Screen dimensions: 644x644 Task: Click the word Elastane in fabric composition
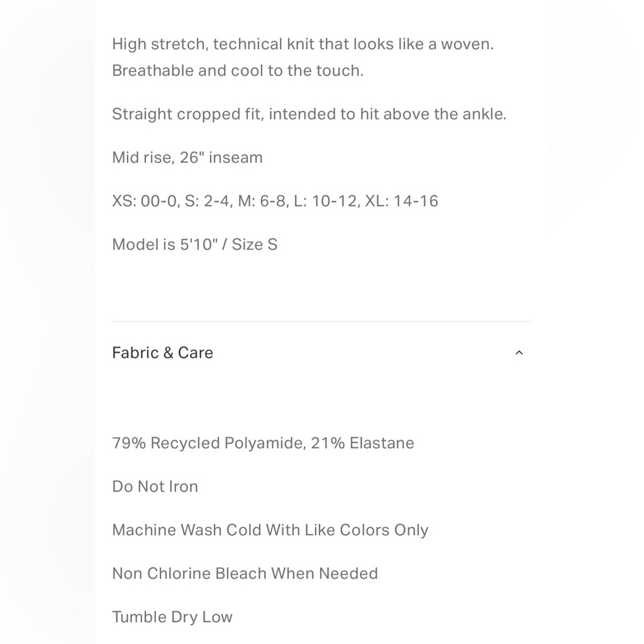[x=382, y=443]
